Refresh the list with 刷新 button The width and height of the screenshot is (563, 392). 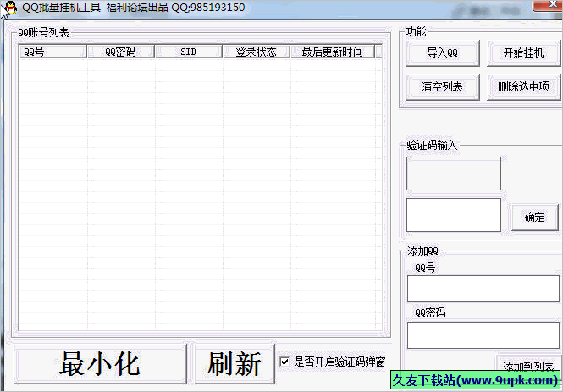(x=235, y=364)
